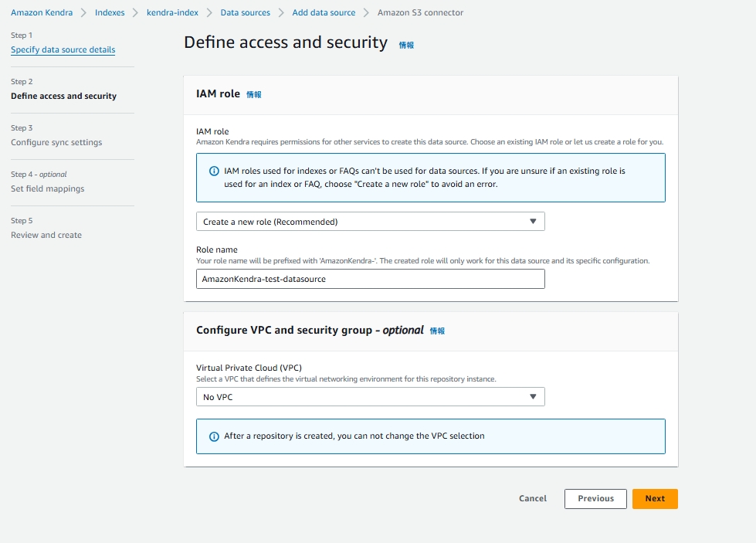The image size is (756, 543).
Task: Click the info icon in the VPC selection notice
Action: (214, 436)
